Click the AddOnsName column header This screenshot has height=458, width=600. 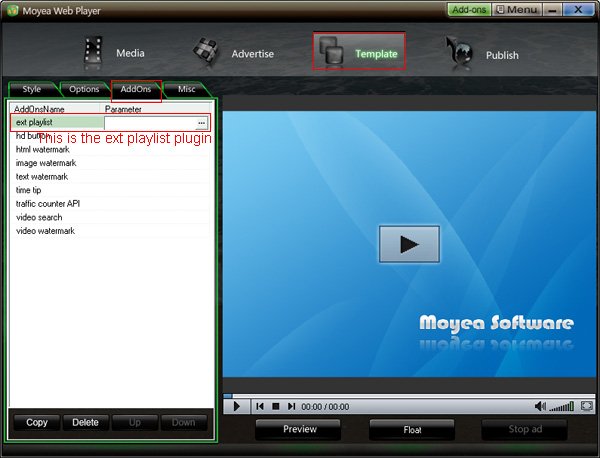point(55,109)
